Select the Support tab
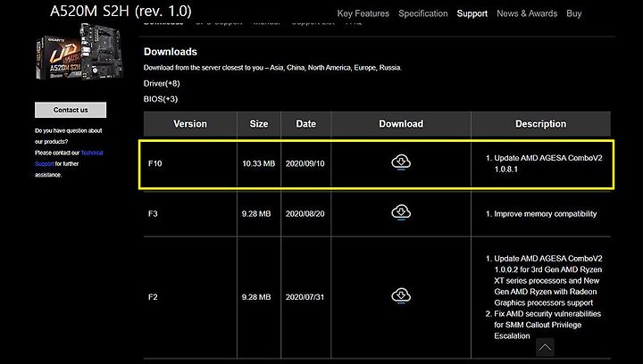 click(472, 13)
